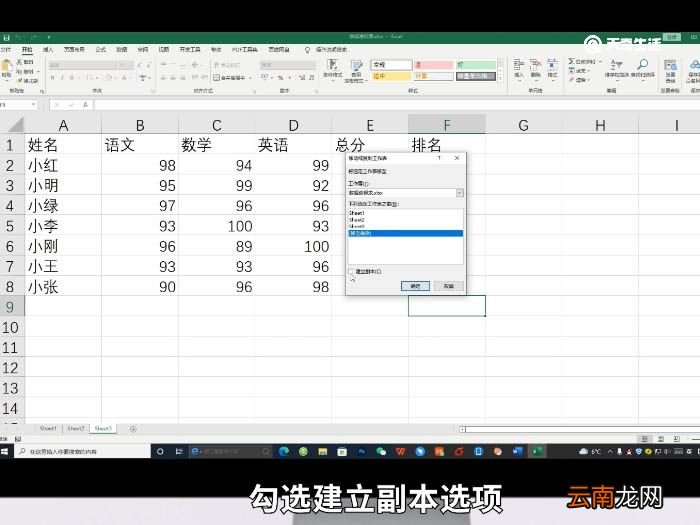700x525 pixels.
Task: Toggle Bold formatting
Action: 52,78
